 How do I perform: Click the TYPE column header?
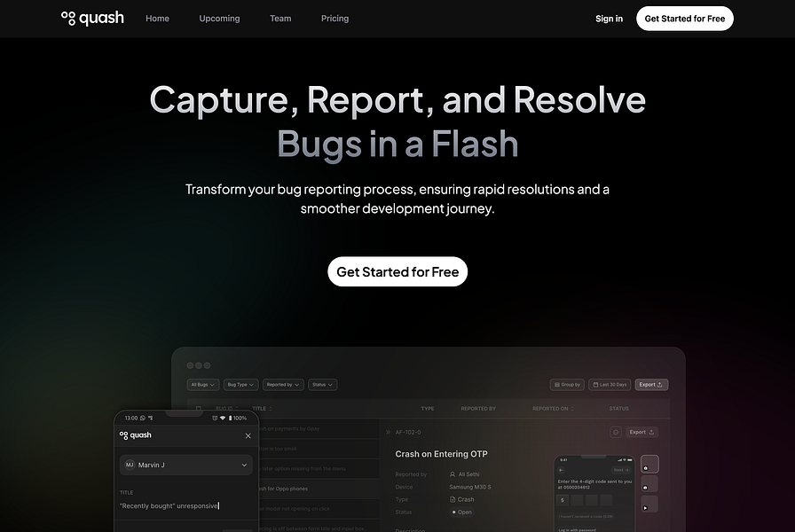coord(428,409)
